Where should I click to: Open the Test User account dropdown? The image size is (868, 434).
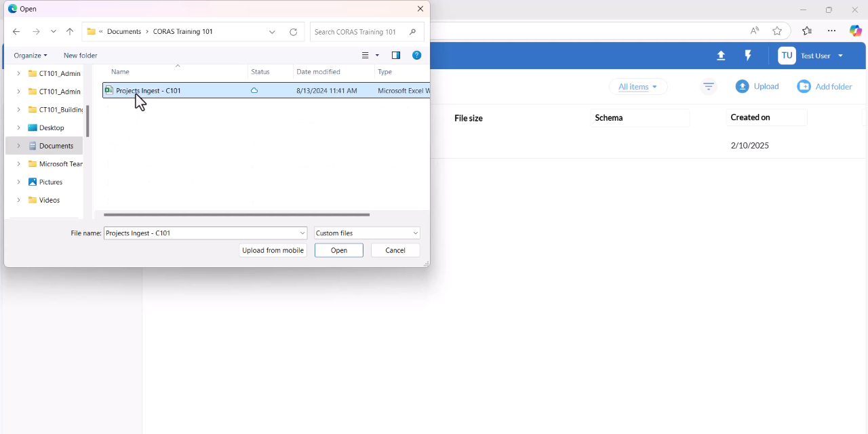pyautogui.click(x=822, y=56)
